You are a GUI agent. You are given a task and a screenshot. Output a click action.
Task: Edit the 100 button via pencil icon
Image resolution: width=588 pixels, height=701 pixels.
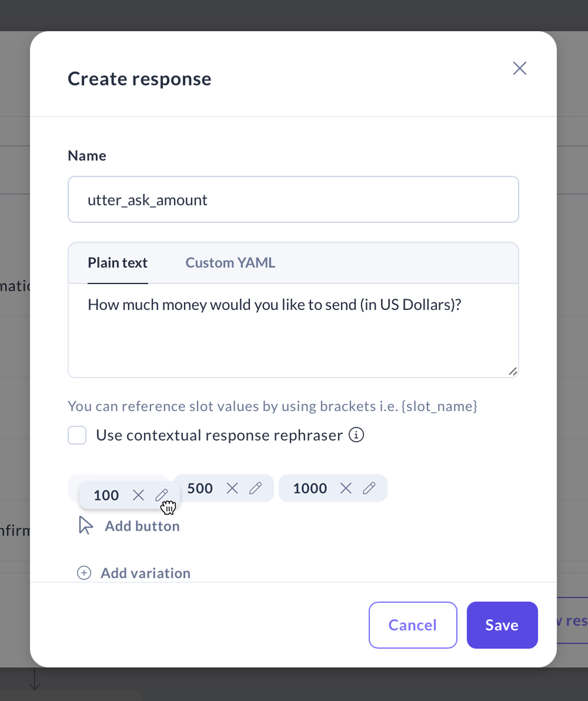[x=161, y=495]
